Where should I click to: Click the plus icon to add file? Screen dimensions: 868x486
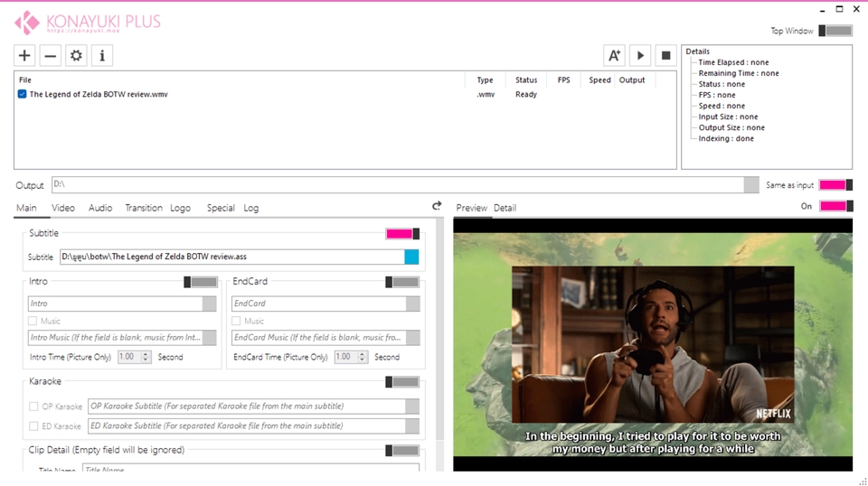tap(24, 55)
